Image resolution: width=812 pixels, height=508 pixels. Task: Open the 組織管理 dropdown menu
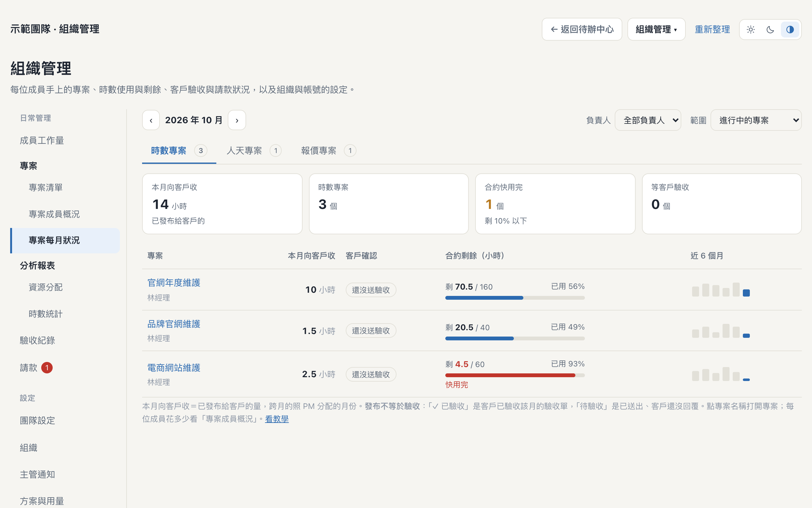pyautogui.click(x=656, y=29)
